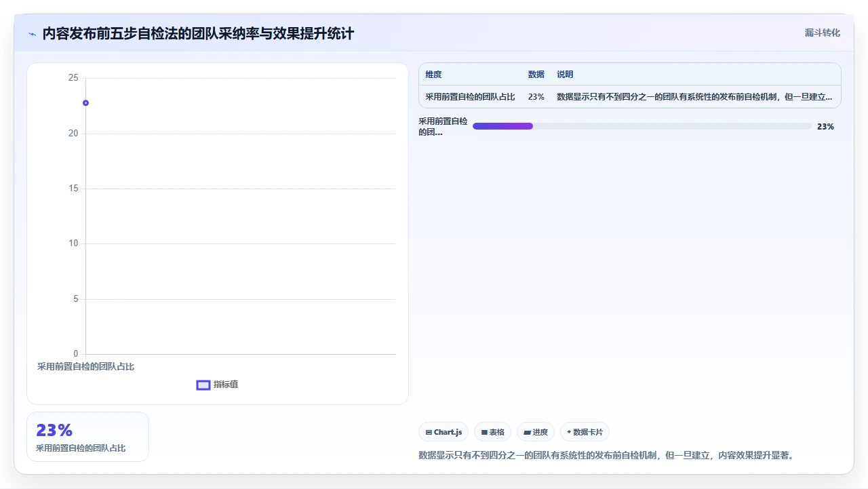
Task: Click the summary sentence at the bottom
Action: pyautogui.click(x=606, y=456)
